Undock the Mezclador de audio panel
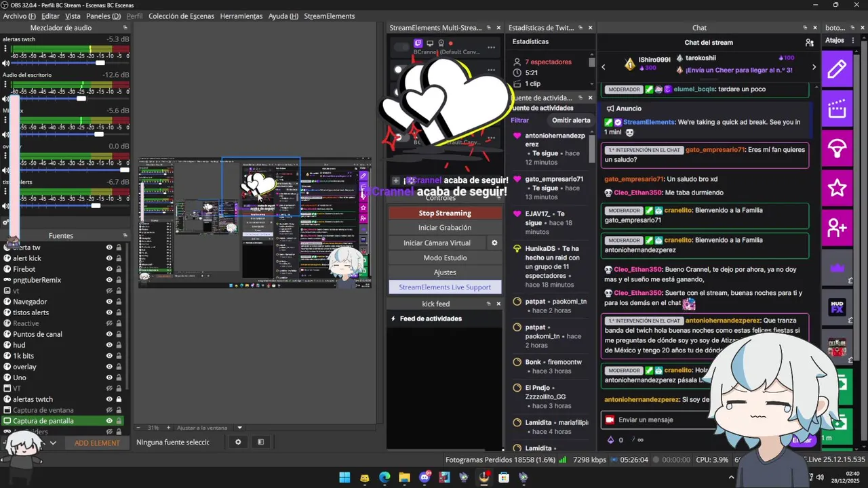The image size is (868, 488). point(125,28)
